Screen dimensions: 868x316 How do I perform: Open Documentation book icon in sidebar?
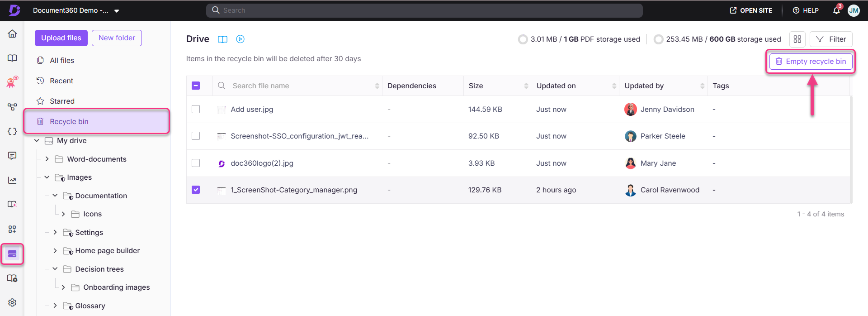(12, 58)
